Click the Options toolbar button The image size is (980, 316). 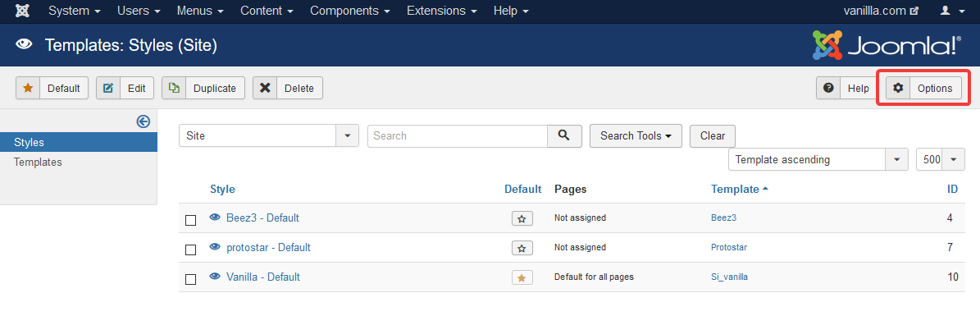pos(923,88)
